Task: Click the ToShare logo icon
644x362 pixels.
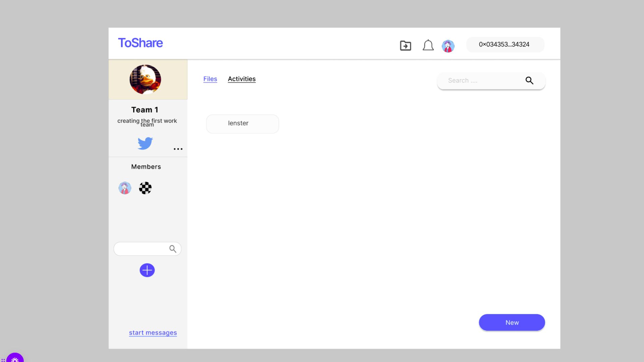Action: tap(141, 43)
